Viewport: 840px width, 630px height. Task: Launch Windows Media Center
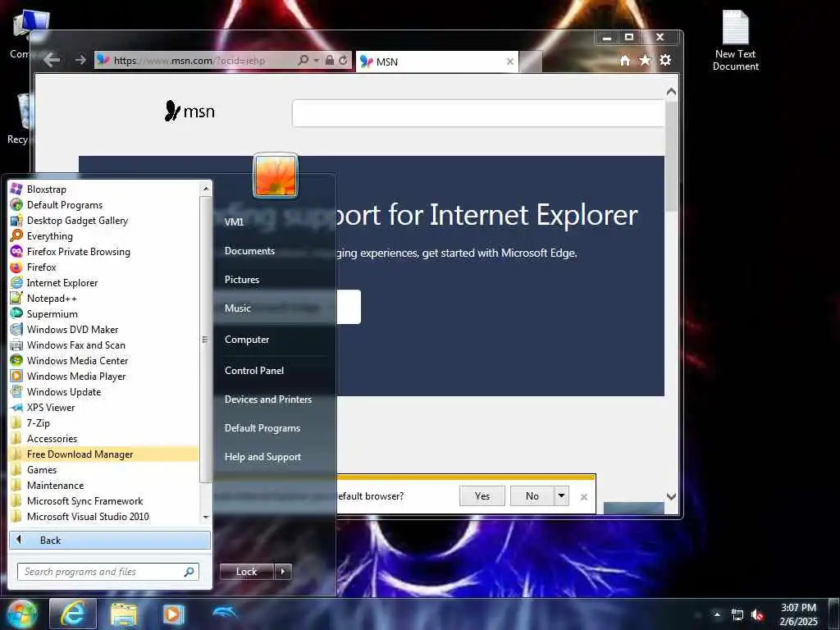pos(77,360)
